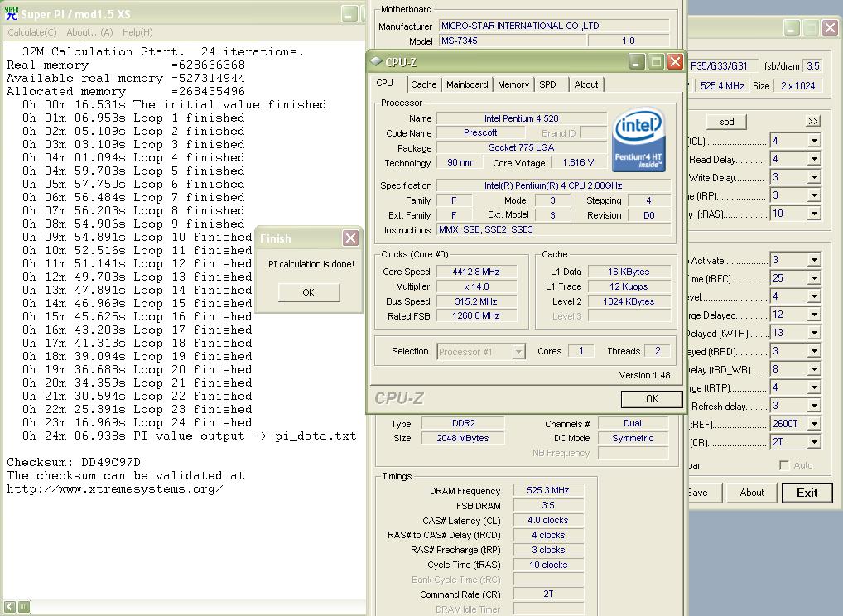Screen dimensions: 843x616
Task: Click OK in the Finish dialog
Action: (309, 292)
